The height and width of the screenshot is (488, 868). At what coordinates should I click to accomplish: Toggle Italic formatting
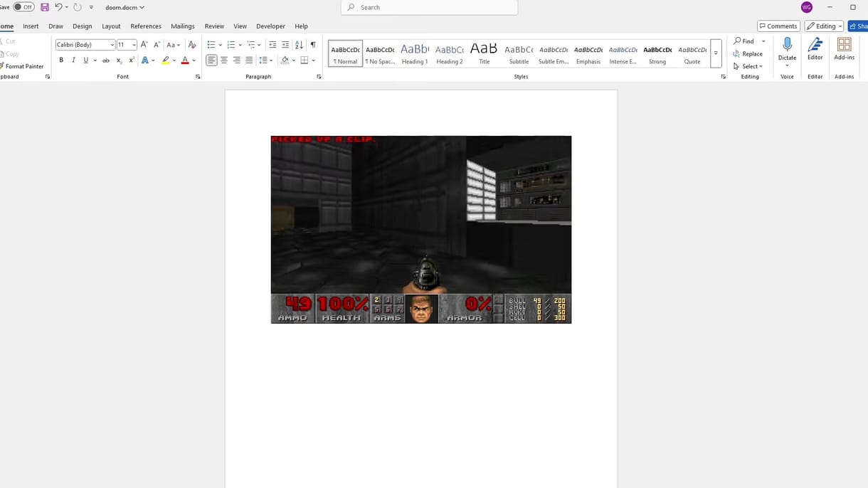click(x=73, y=60)
